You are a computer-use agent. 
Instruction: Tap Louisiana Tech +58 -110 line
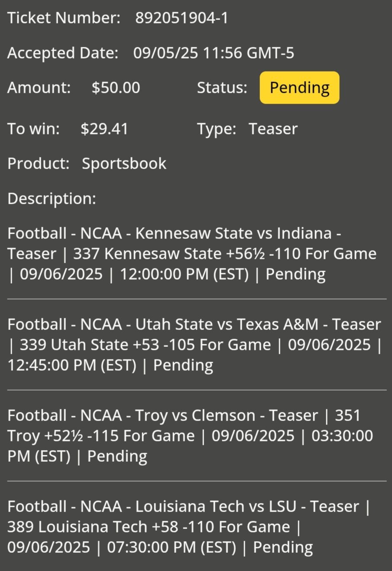[126, 527]
